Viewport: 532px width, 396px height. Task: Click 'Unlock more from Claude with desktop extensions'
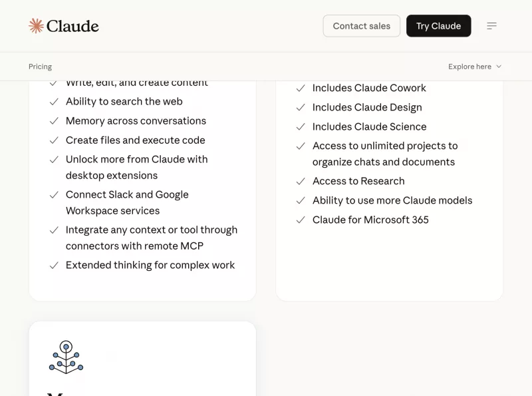[x=137, y=168]
